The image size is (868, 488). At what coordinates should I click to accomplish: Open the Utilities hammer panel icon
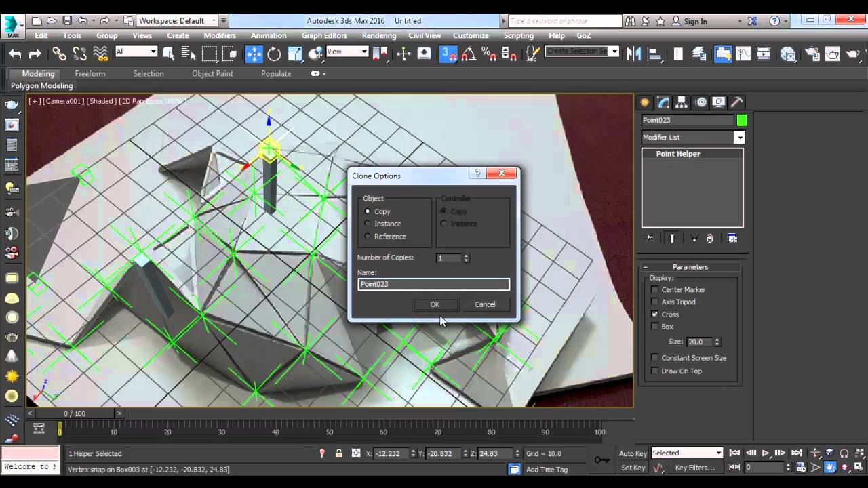pyautogui.click(x=737, y=102)
